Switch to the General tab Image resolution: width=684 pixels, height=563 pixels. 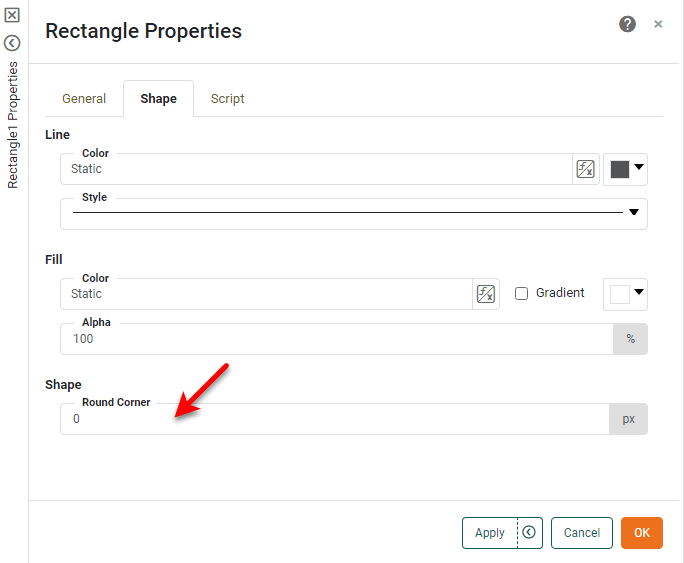[x=84, y=99]
